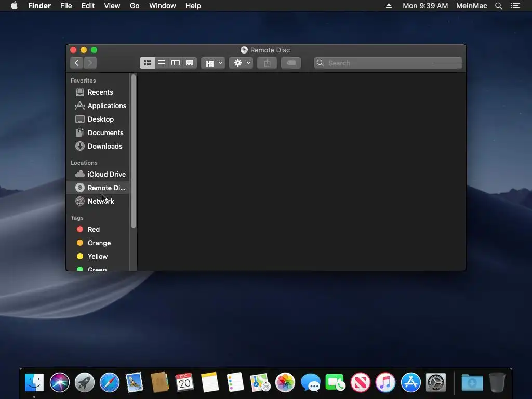Viewport: 532px width, 399px height.
Task: Open Spotlight search in menu bar
Action: [x=499, y=6]
